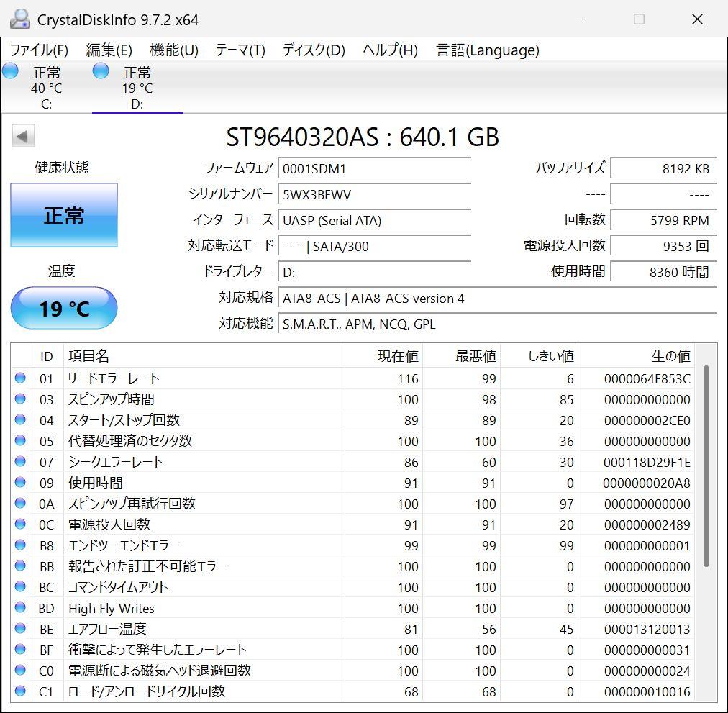Open the ディスク(D) menu
This screenshot has height=713, width=728.
pos(314,50)
